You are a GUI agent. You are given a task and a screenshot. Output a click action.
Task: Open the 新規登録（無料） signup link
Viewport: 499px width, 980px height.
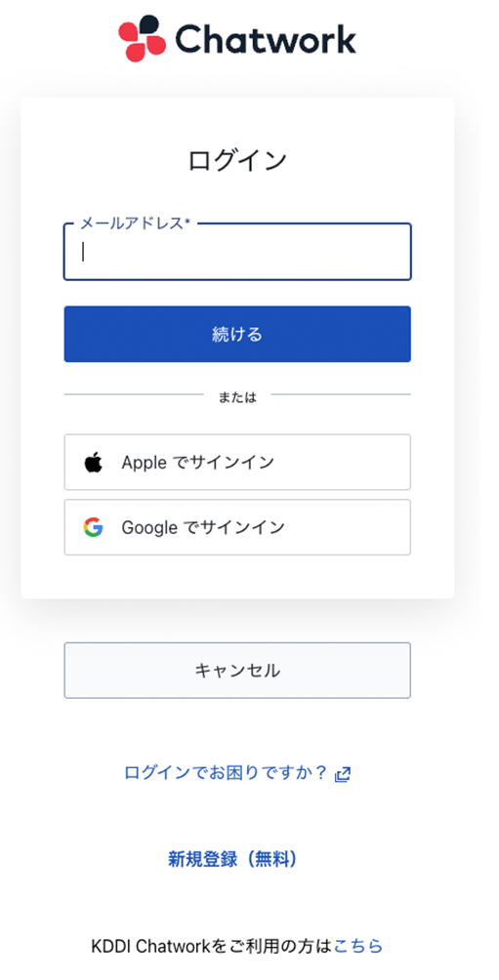pyautogui.click(x=232, y=859)
